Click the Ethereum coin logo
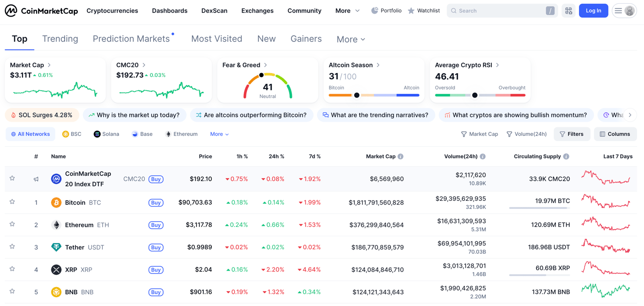Image resolution: width=644 pixels, height=306 pixels. pos(56,225)
